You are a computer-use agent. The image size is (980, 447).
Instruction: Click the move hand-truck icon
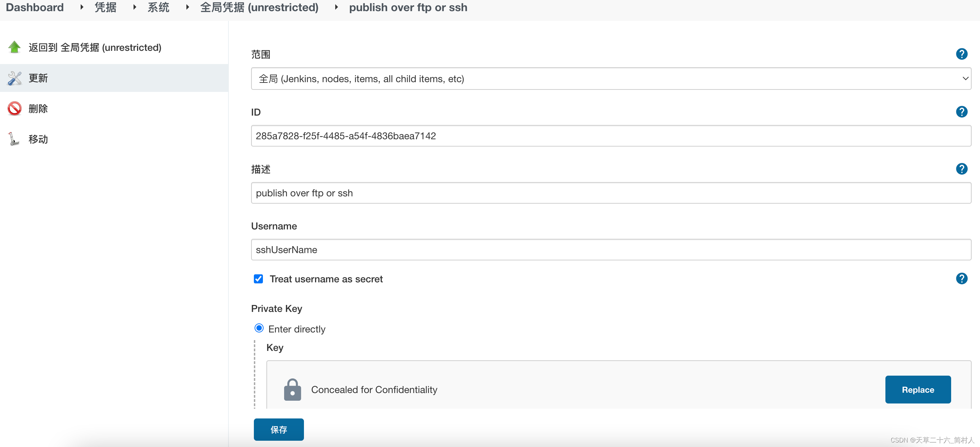pos(14,139)
